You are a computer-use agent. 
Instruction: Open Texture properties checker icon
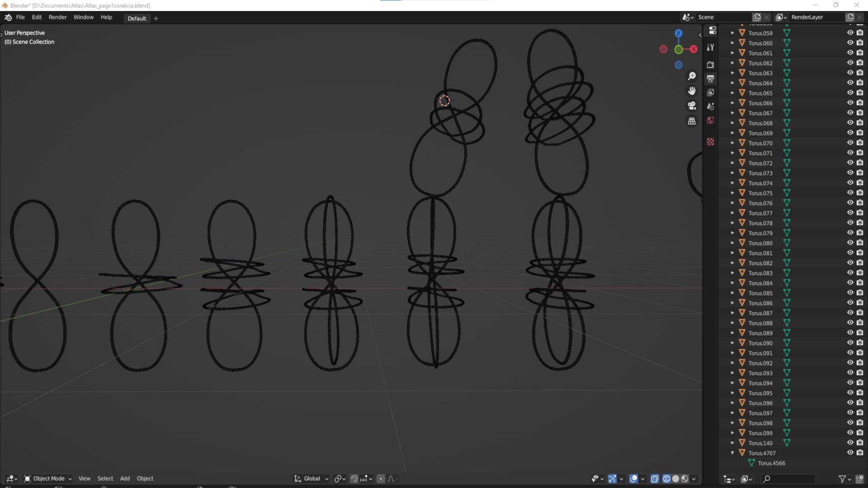click(711, 142)
